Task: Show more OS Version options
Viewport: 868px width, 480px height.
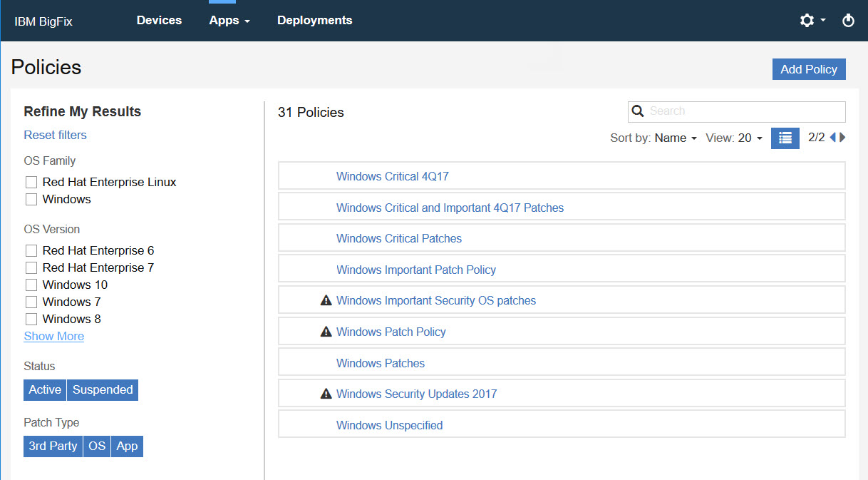Action: click(x=54, y=337)
